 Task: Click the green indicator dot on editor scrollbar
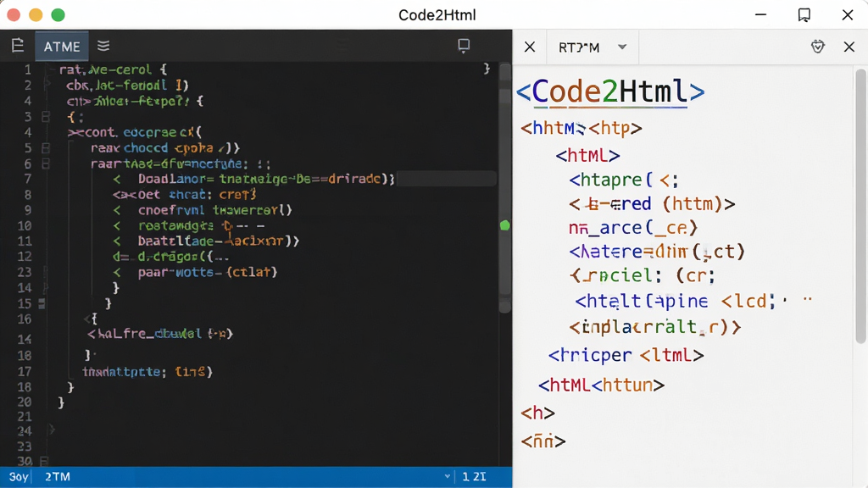click(505, 225)
